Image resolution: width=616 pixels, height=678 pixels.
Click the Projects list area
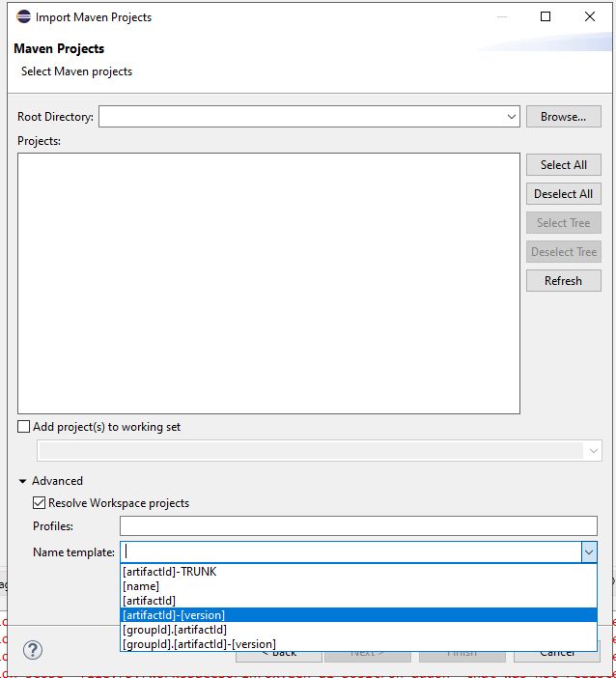click(268, 283)
